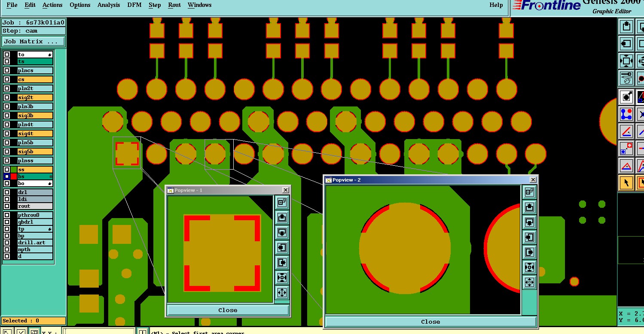Pan right in Popview - 1
Screen dimensions: 644x334
[282, 263]
